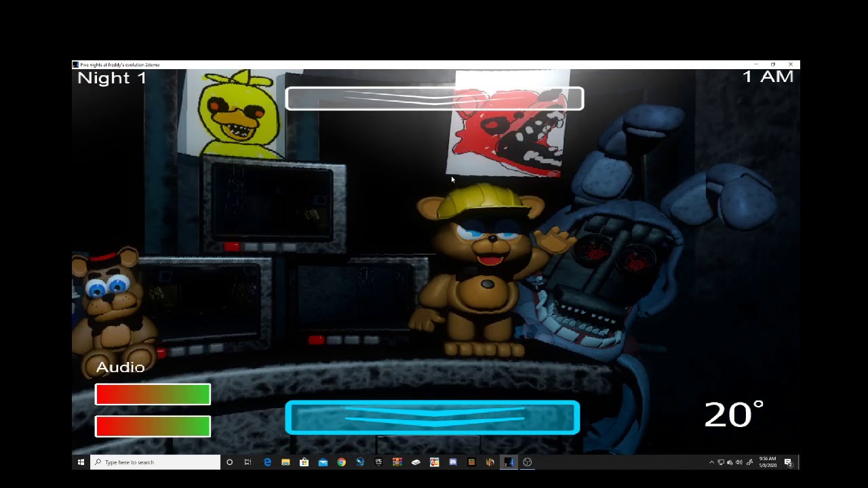Open OBS Studio from the taskbar
This screenshot has height=488, width=868.
(x=527, y=462)
